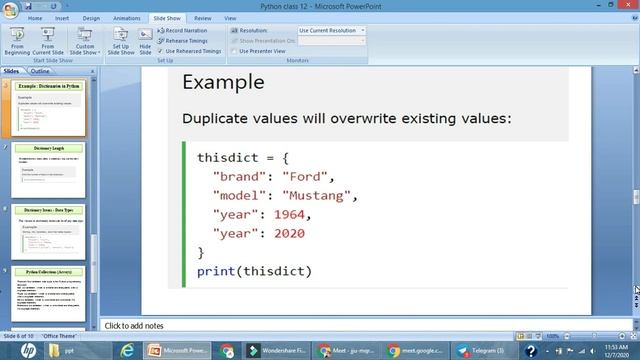Screen dimensions: 640x360
Task: Open the Home ribbon tab
Action: click(x=35, y=18)
